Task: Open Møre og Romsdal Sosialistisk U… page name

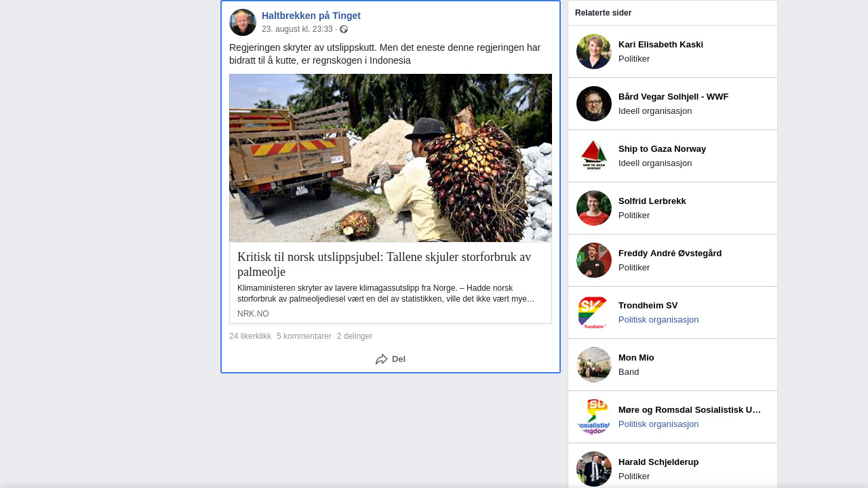Action: [x=690, y=410]
